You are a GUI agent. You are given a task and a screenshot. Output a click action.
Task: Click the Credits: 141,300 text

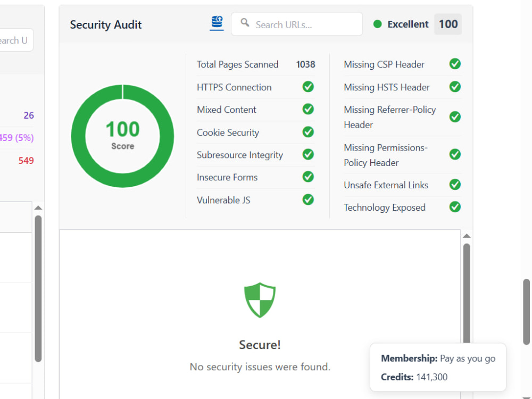click(414, 377)
